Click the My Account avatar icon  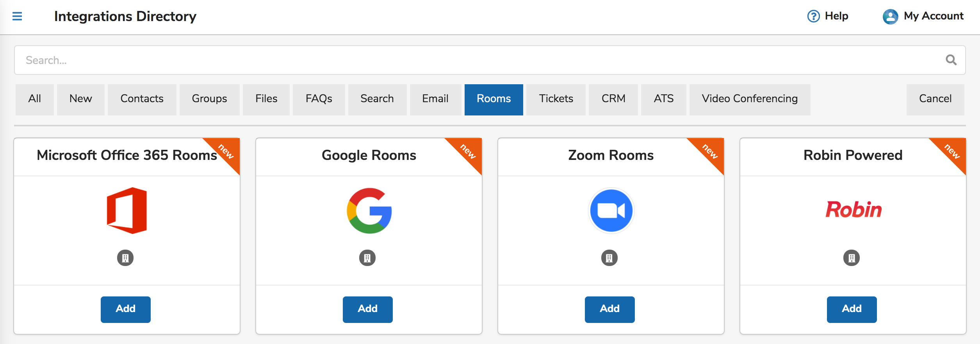click(x=890, y=16)
